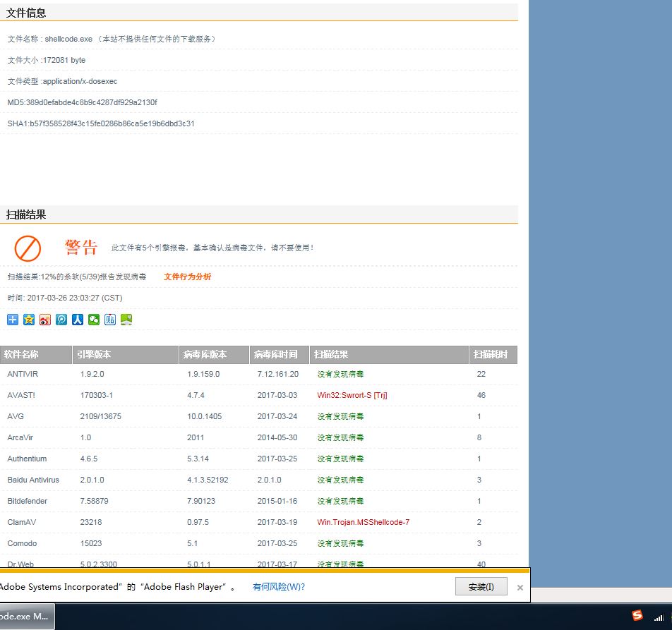Open the more share options plus icon
Image resolution: width=672 pixels, height=630 pixels.
(13, 320)
